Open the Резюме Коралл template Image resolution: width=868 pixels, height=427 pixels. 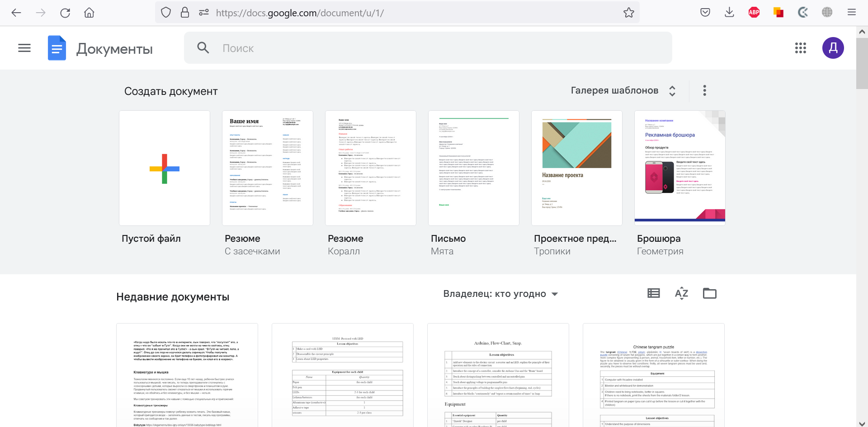[x=371, y=168]
